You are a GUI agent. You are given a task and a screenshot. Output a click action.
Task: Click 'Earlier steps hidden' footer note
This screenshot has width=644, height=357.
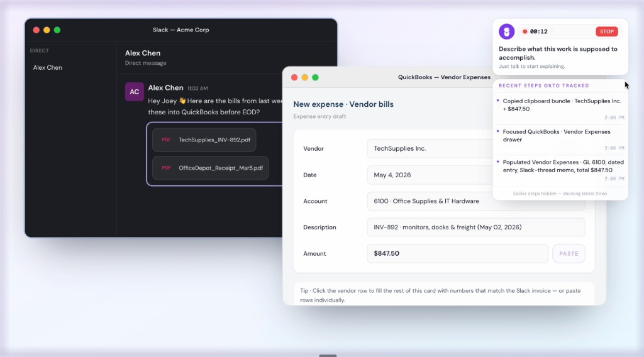[x=560, y=194]
